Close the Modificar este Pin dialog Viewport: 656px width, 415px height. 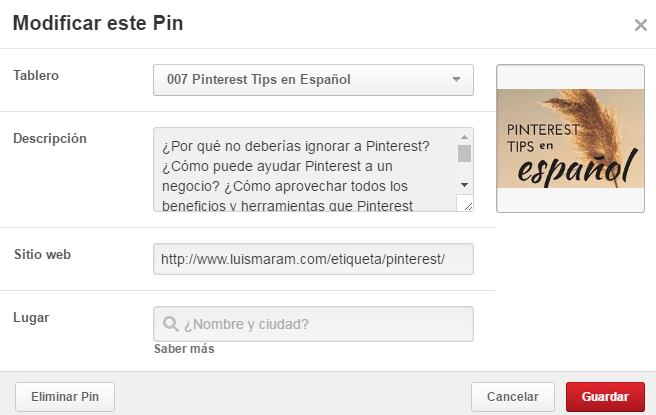640,25
